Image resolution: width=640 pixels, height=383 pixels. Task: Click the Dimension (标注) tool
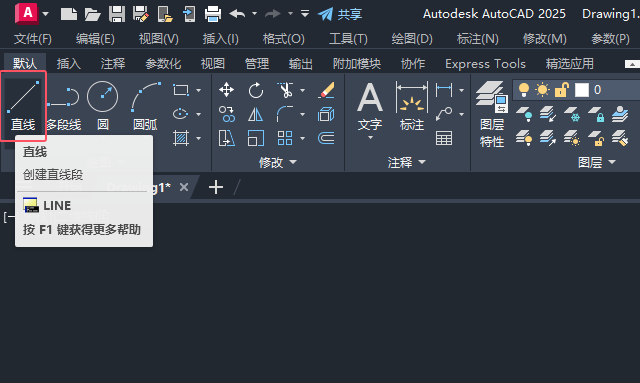pos(412,106)
